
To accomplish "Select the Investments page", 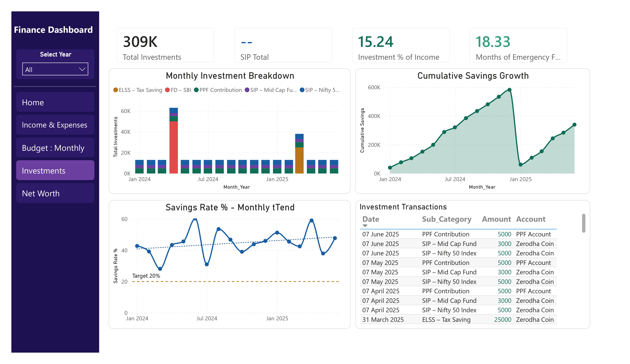I will pos(55,170).
